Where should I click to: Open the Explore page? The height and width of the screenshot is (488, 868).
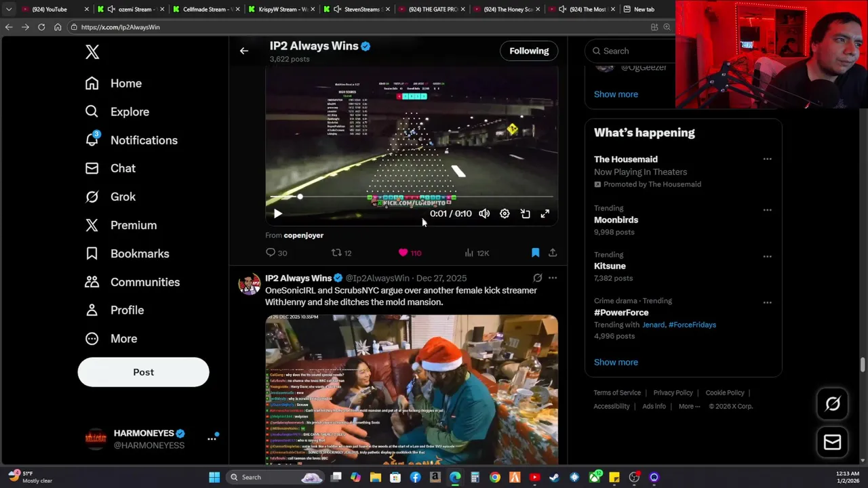tap(117, 112)
